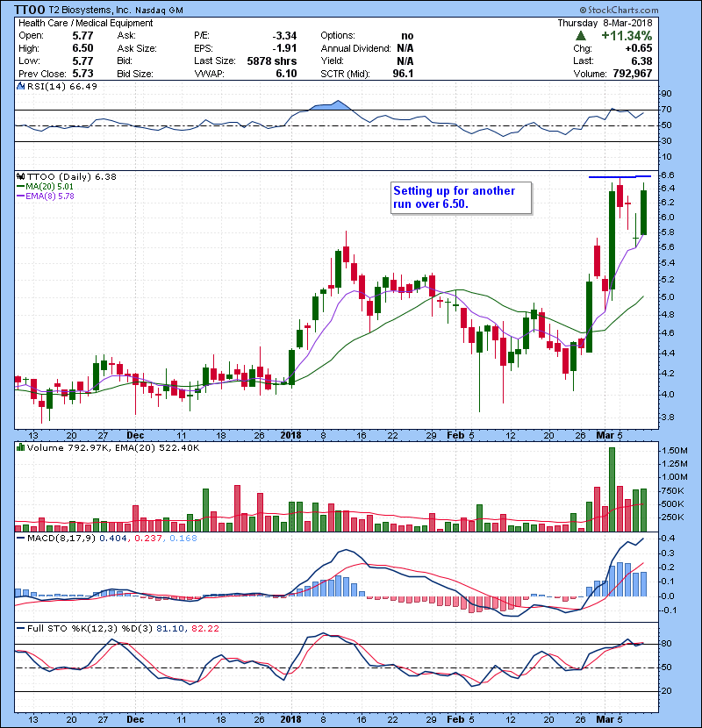Click the volume bars icon
Screen dimensions: 702x728
(x=20, y=447)
